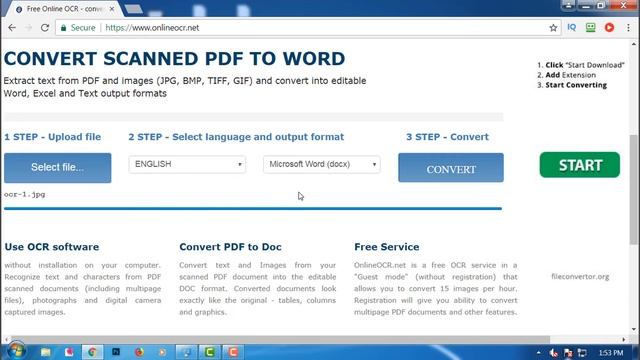Open the Microsoft Word (docx) format dropdown
The image size is (640, 360).
(322, 164)
